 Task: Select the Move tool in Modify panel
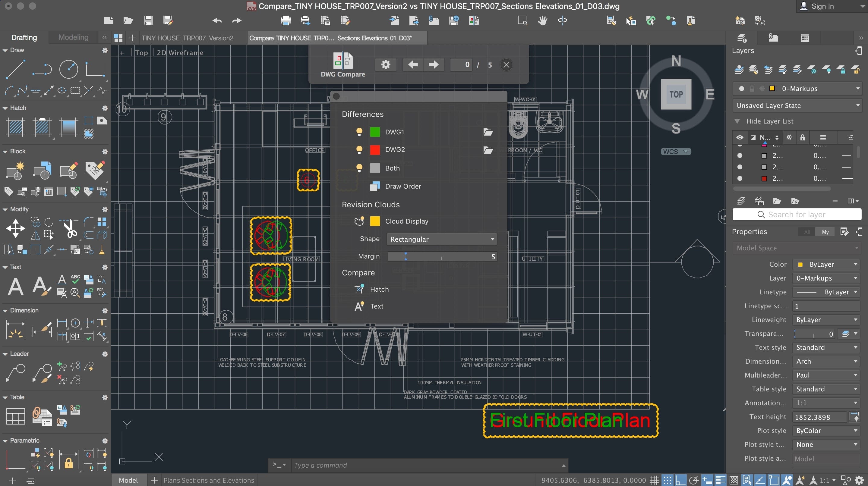click(x=15, y=228)
